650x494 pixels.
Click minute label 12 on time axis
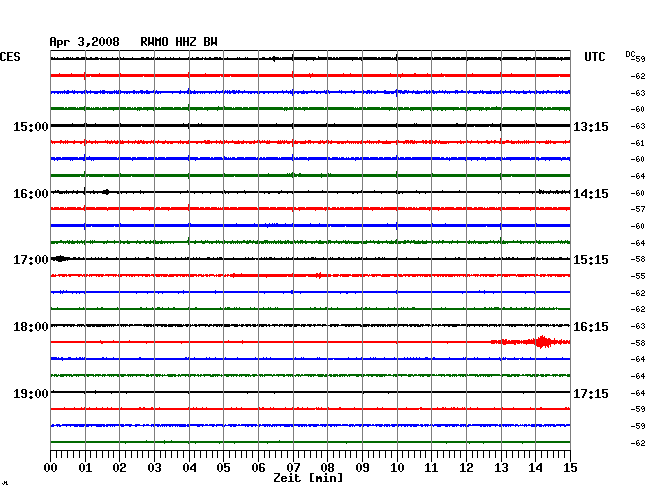[466, 467]
